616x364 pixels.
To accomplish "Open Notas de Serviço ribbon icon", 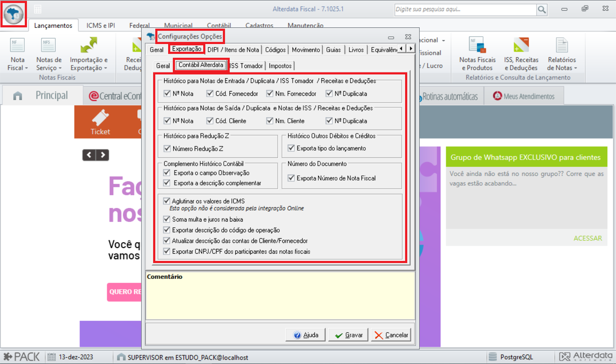I will pyautogui.click(x=48, y=45).
